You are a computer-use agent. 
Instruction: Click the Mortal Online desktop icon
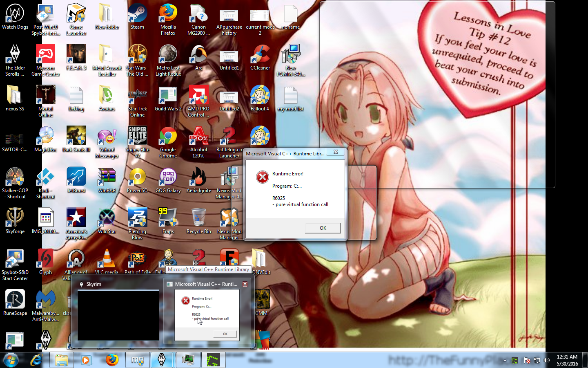[46, 101]
